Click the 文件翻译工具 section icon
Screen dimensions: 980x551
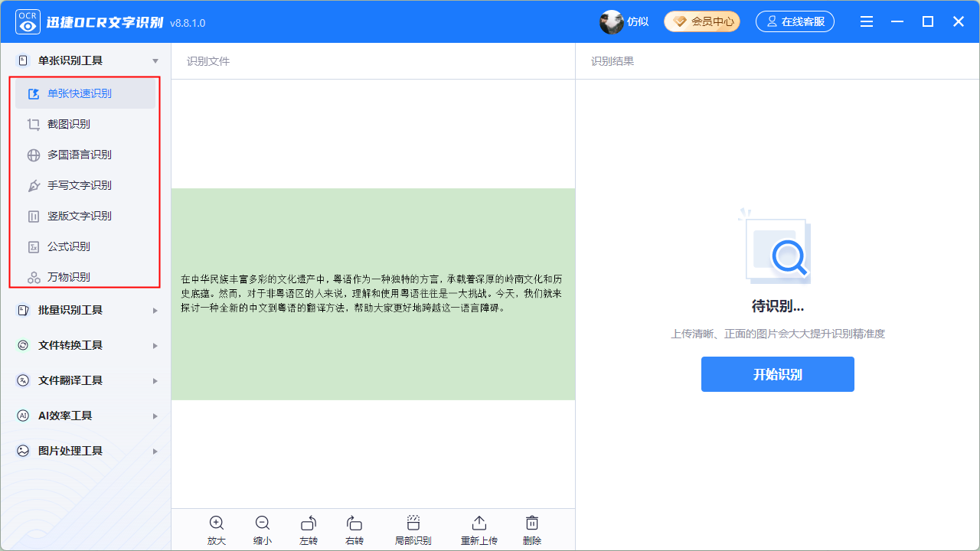click(x=23, y=380)
